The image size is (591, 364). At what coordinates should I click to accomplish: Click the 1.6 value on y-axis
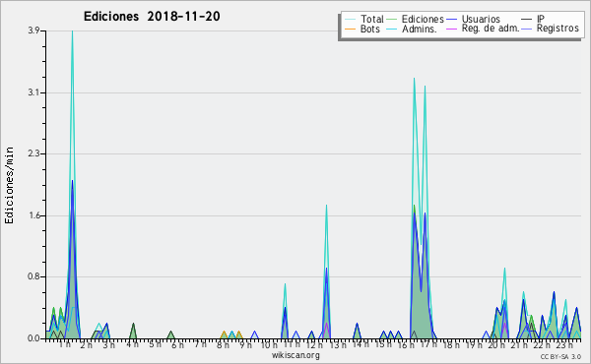[34, 215]
